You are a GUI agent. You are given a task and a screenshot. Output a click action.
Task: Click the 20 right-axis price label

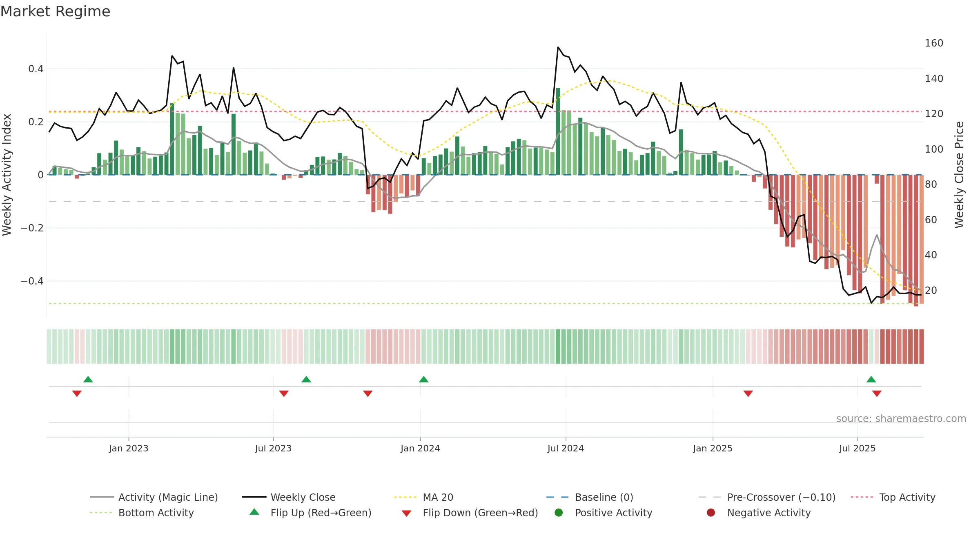pyautogui.click(x=931, y=291)
